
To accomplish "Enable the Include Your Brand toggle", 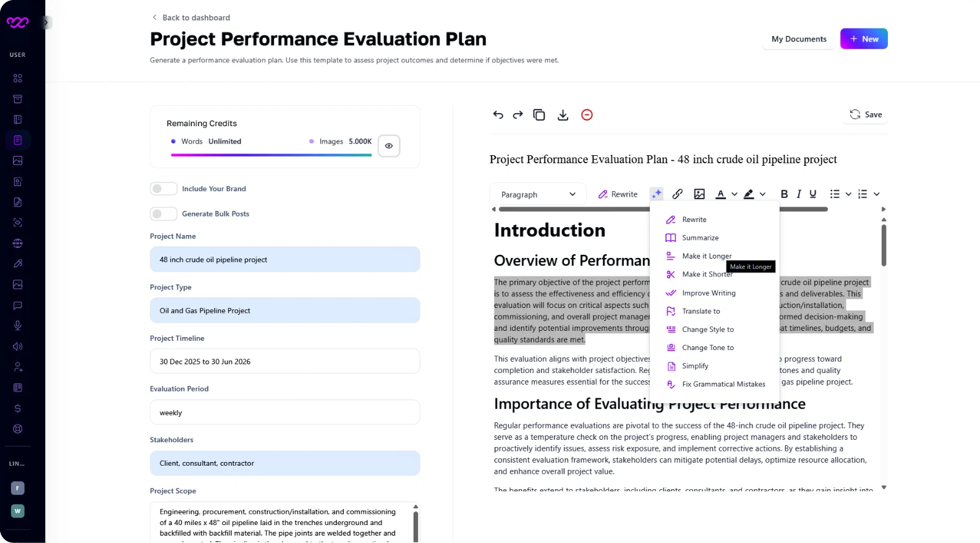I will [163, 189].
